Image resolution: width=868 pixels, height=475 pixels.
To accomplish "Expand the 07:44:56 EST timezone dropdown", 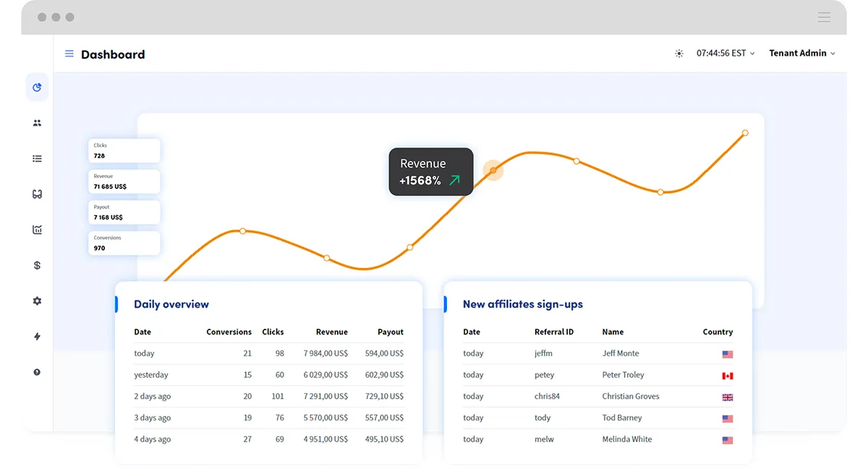I will (x=725, y=54).
